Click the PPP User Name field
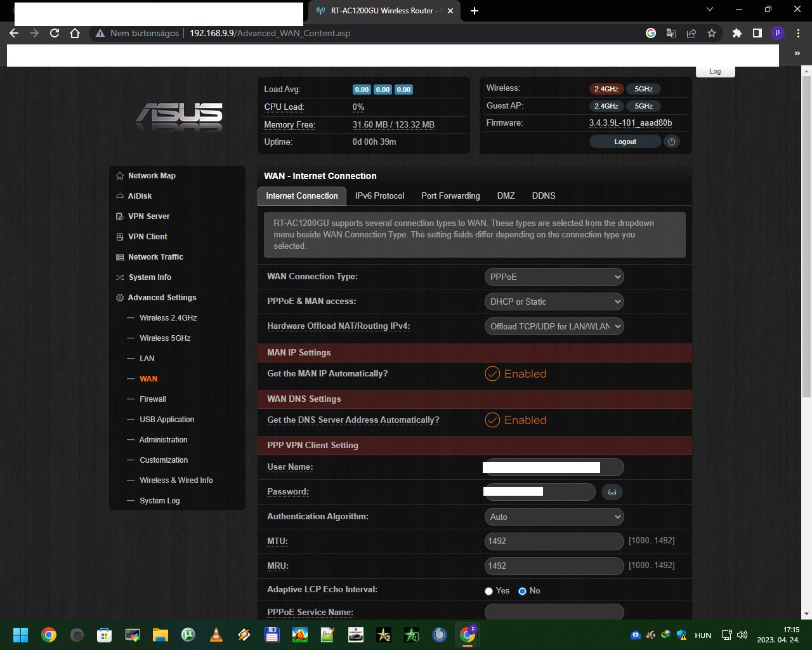Image resolution: width=812 pixels, height=650 pixels. 554,467
